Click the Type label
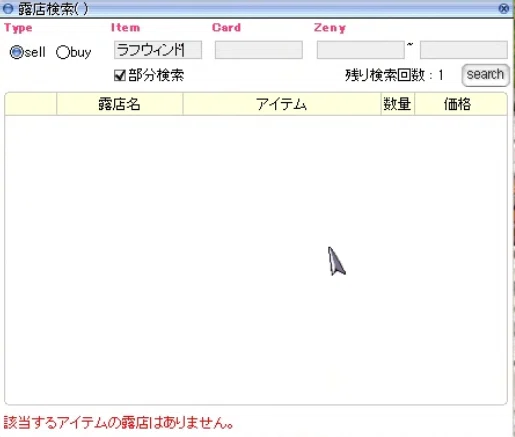The height and width of the screenshot is (437, 515). click(18, 28)
